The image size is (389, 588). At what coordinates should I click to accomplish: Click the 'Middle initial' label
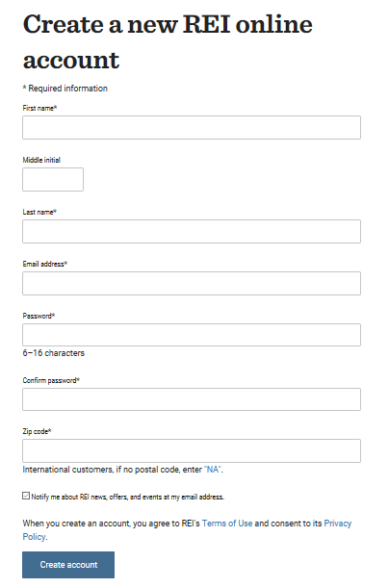coord(41,160)
